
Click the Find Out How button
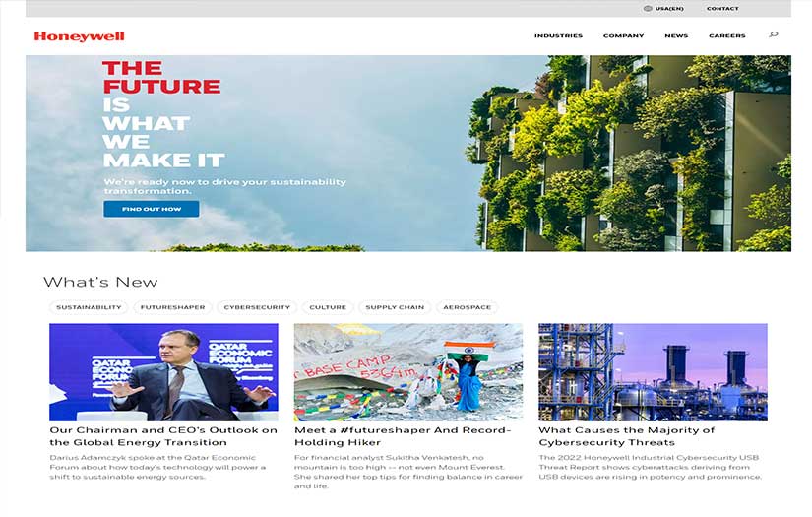(x=152, y=209)
